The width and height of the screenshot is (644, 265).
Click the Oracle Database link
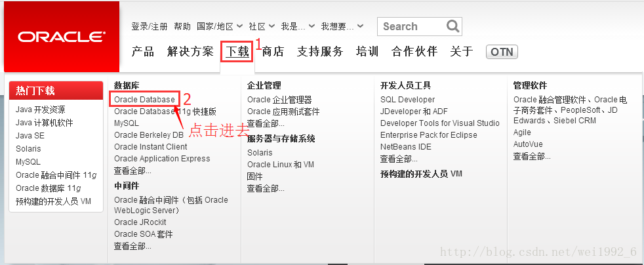pos(144,100)
